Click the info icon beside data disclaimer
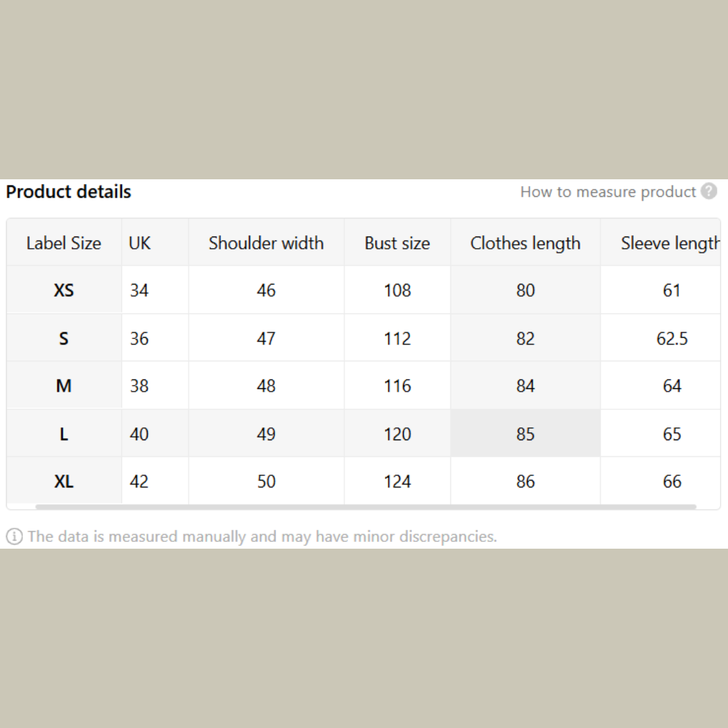This screenshot has height=728, width=728. [x=13, y=537]
